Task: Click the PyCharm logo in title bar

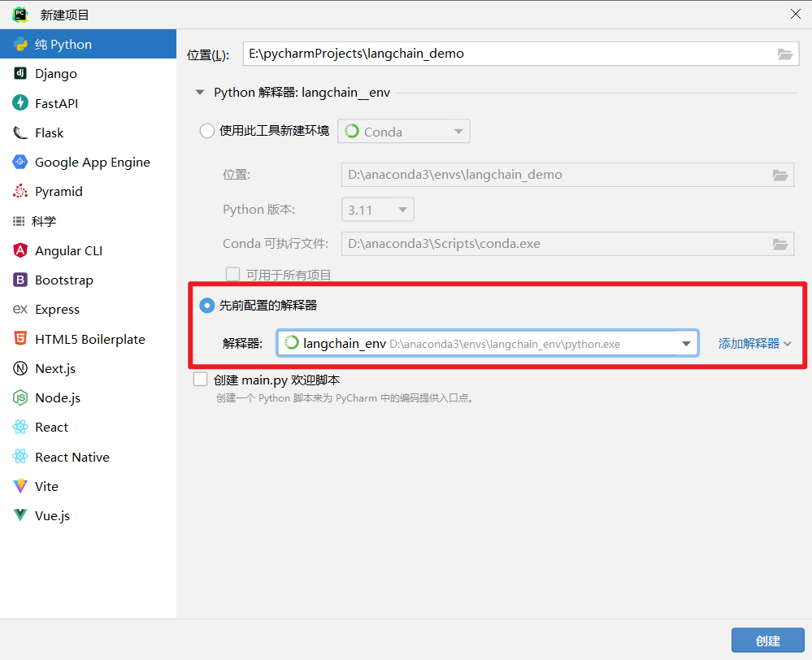Action: (20, 15)
